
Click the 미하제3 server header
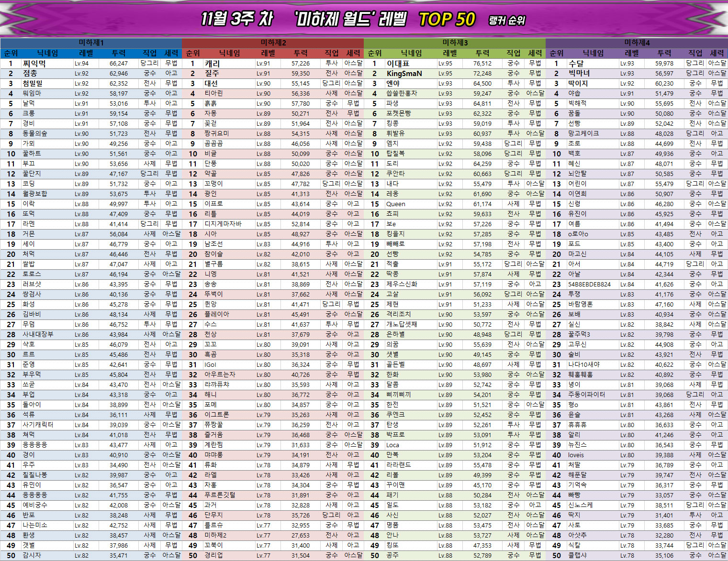455,43
